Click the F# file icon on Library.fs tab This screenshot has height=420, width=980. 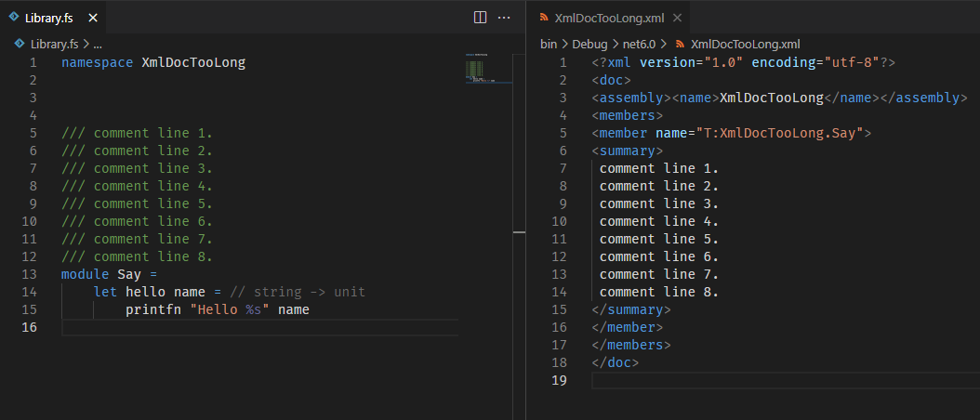14,18
